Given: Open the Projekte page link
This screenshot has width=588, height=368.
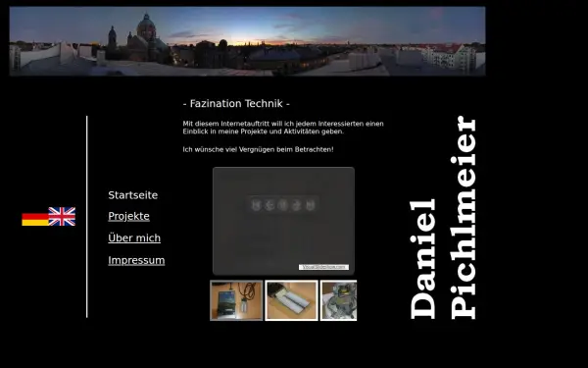Looking at the screenshot, I should click(128, 216).
